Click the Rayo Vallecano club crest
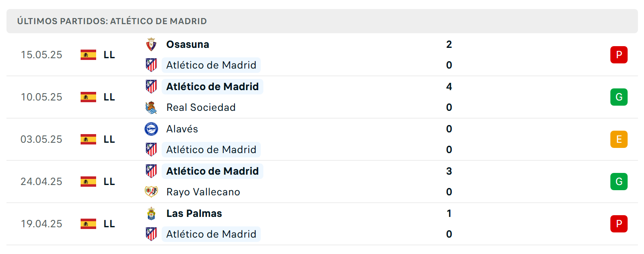 151,192
